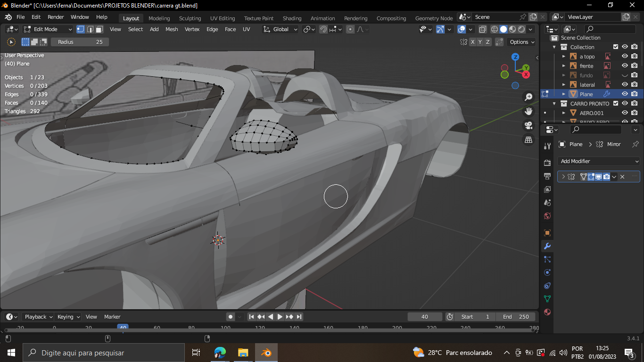644x362 pixels.
Task: Open the File menu
Action: click(x=20, y=17)
